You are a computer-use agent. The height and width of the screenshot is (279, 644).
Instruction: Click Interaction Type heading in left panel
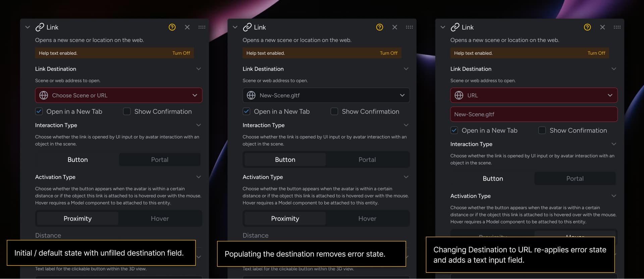(56, 125)
